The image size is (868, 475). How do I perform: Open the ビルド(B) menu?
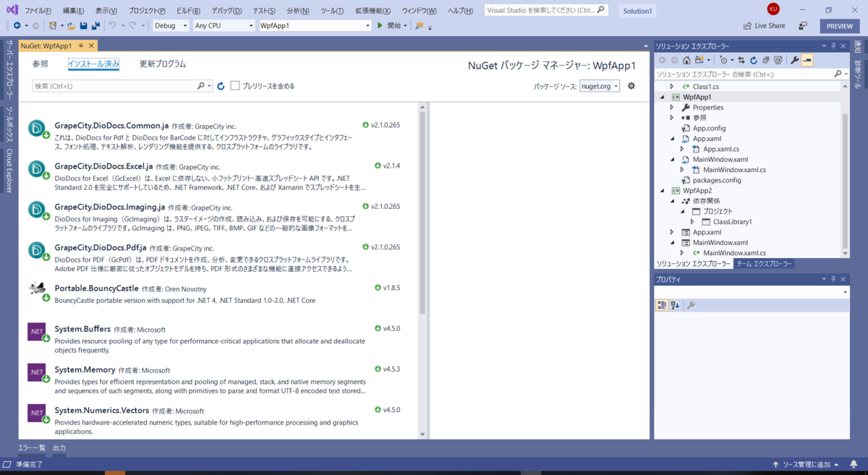pyautogui.click(x=189, y=11)
